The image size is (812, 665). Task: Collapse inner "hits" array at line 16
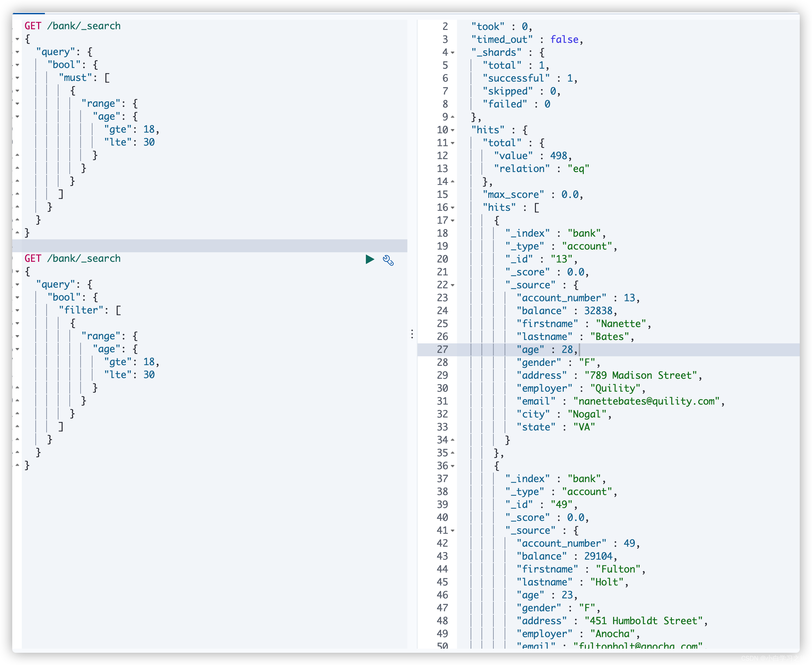[x=453, y=208]
